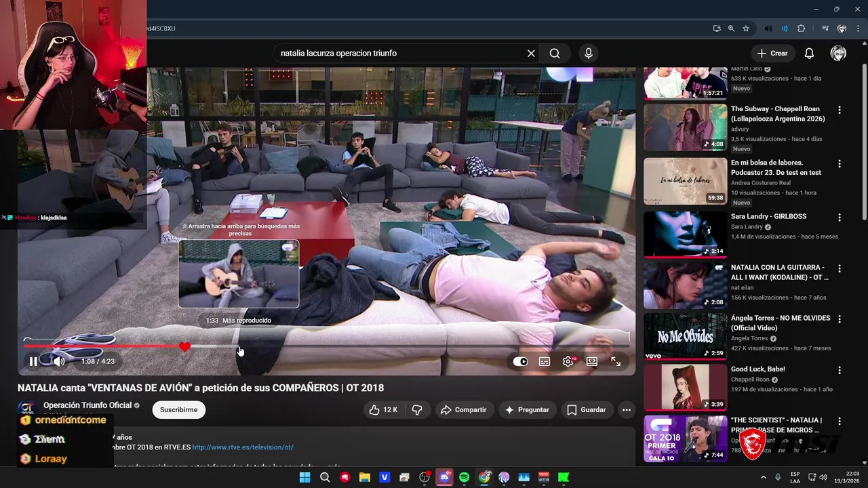Open YouTube account avatar menu
This screenshot has width=868, height=488.
point(838,54)
